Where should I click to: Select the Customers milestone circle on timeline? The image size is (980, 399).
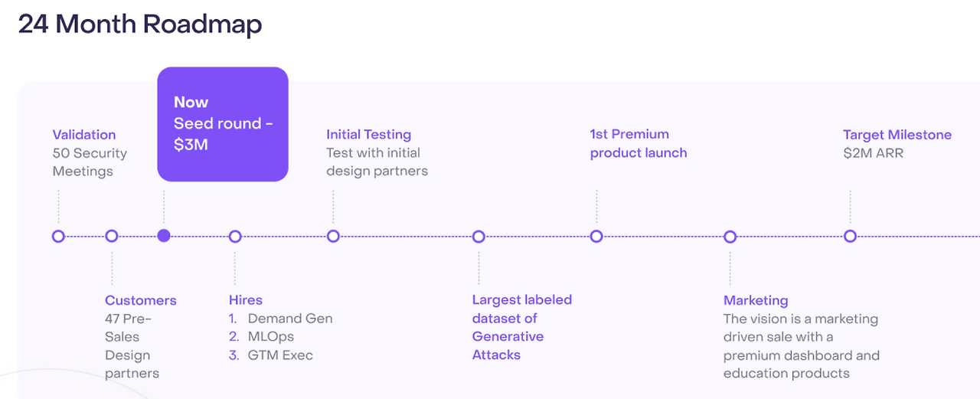pos(112,236)
